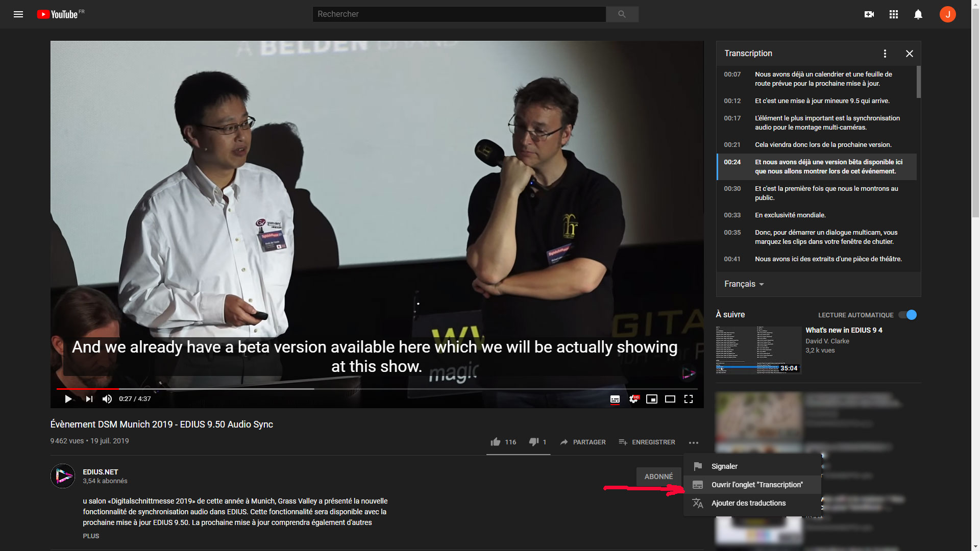The height and width of the screenshot is (551, 980).
Task: Open What's new in EDIUS 9 4 thumbnail
Action: tap(758, 350)
